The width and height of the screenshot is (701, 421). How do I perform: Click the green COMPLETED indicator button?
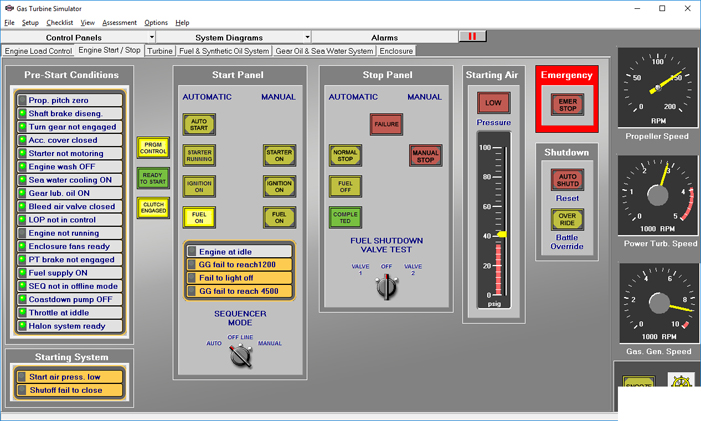click(345, 217)
